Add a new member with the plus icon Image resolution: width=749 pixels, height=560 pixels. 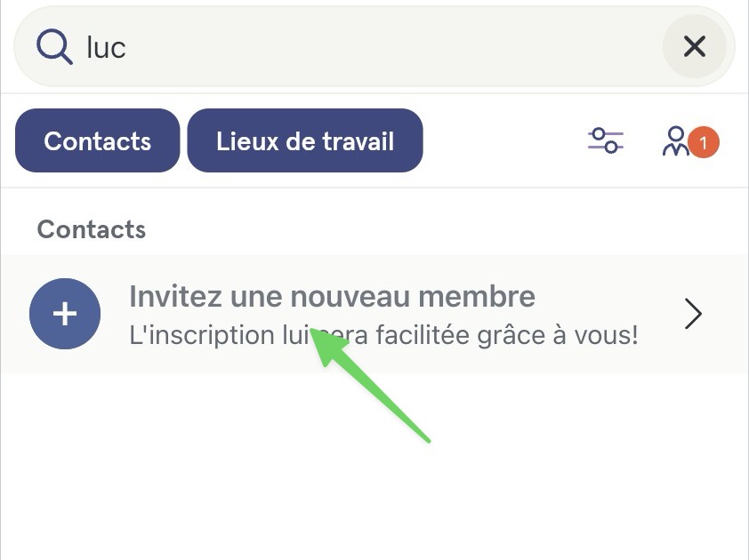click(65, 314)
